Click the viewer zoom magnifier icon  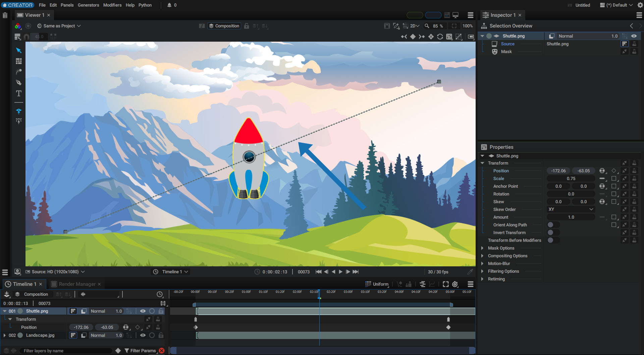(427, 26)
